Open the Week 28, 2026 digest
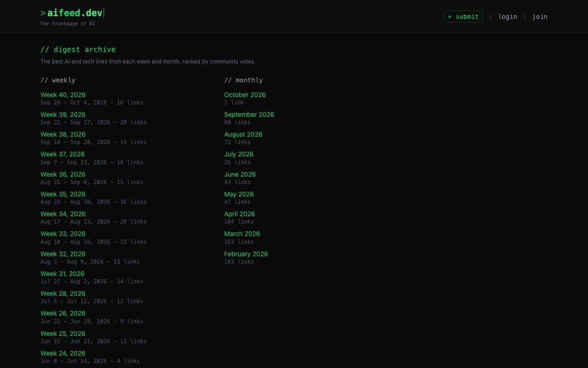588x368 pixels. [x=63, y=293]
